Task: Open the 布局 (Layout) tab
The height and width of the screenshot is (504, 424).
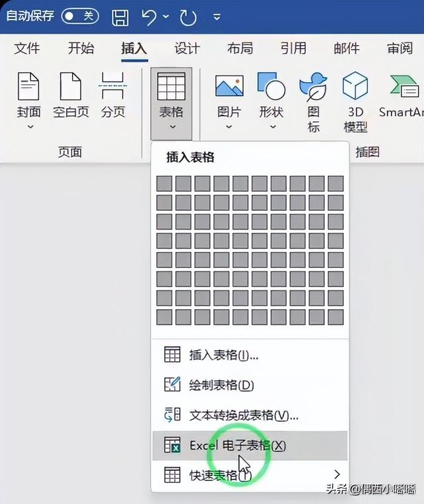Action: click(240, 48)
